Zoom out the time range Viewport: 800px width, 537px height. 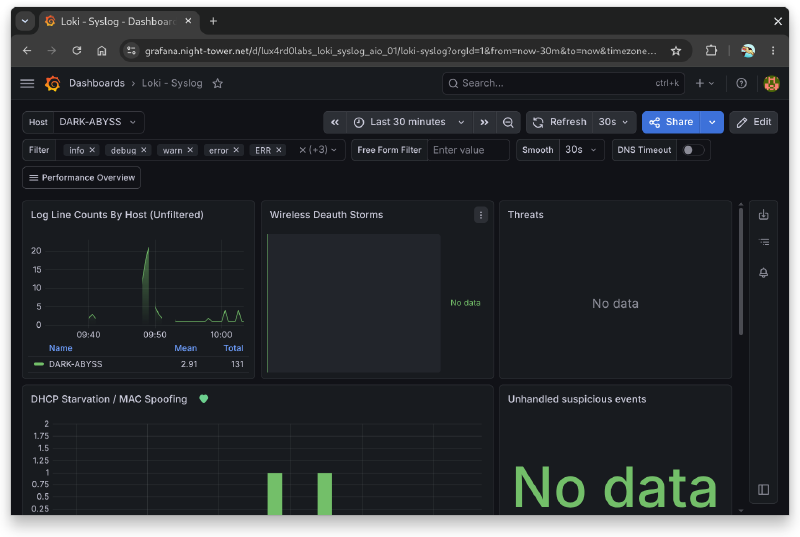(x=508, y=122)
